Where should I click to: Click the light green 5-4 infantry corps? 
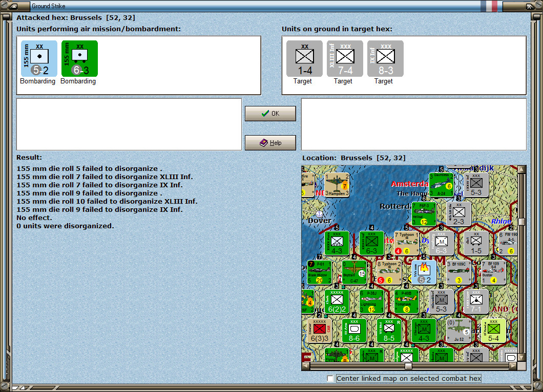click(x=493, y=331)
